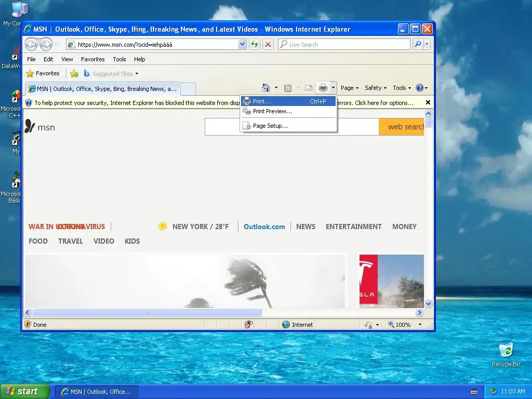Image resolution: width=532 pixels, height=399 pixels.
Task: Click the orange web search button
Action: tap(402, 127)
